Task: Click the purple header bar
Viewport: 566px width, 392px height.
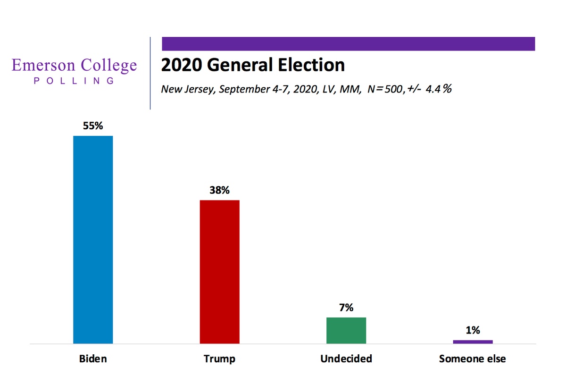Action: pos(348,43)
